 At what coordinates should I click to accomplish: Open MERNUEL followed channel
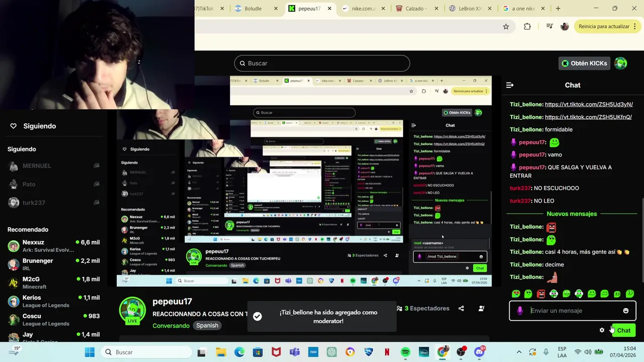click(54, 166)
